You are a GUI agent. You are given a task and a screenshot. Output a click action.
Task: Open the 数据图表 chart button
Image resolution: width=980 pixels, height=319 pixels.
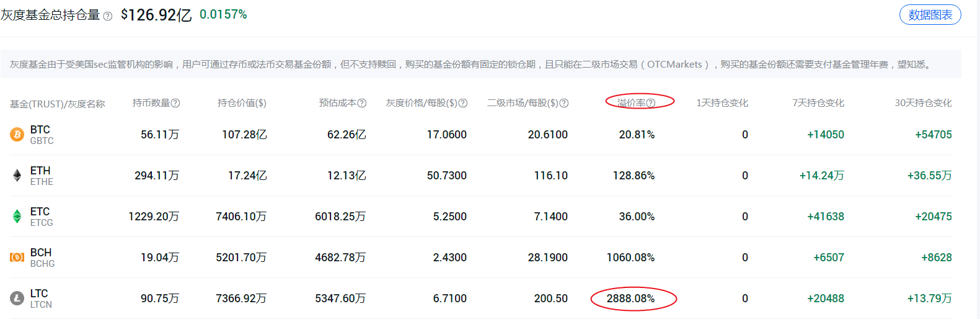pos(930,15)
